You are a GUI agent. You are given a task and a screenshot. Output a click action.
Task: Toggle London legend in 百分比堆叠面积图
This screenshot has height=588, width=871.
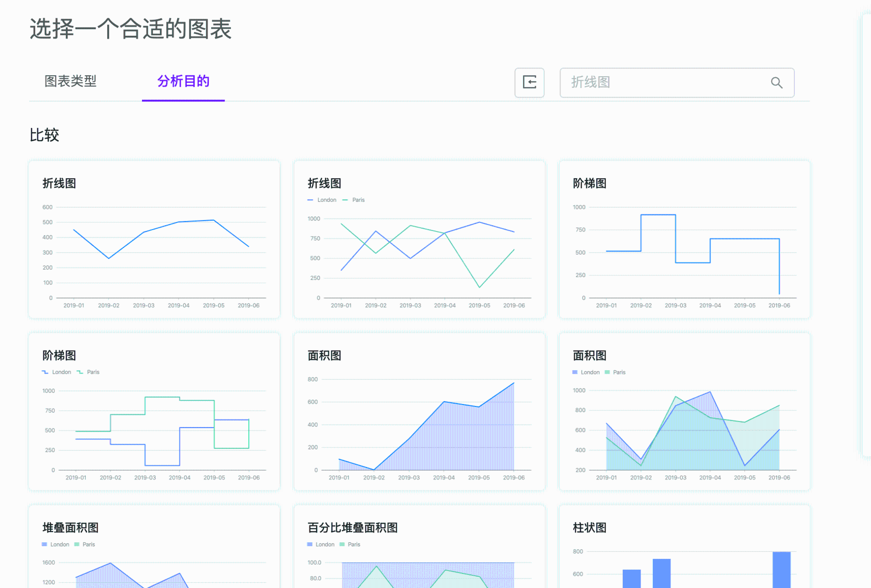pos(321,544)
